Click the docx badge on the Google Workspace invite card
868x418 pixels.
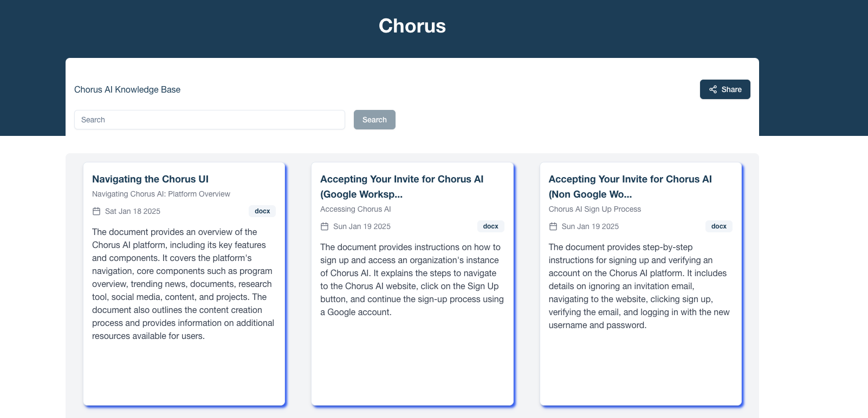(x=490, y=226)
